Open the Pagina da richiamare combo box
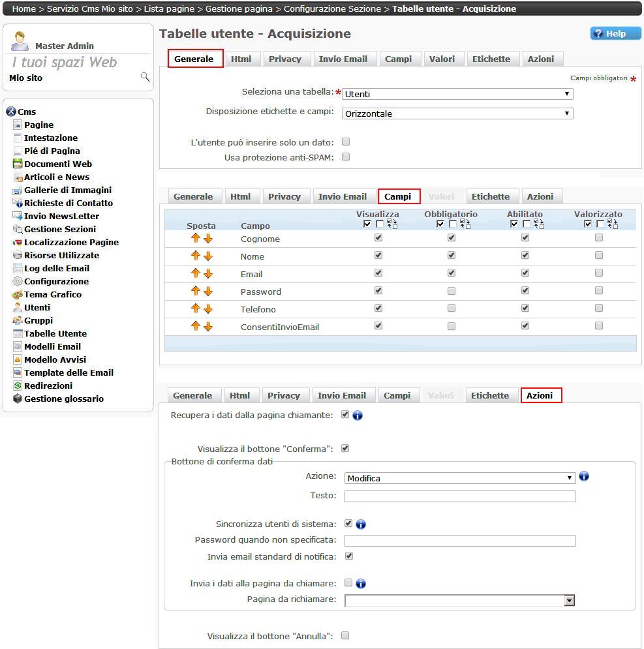 pyautogui.click(x=459, y=600)
